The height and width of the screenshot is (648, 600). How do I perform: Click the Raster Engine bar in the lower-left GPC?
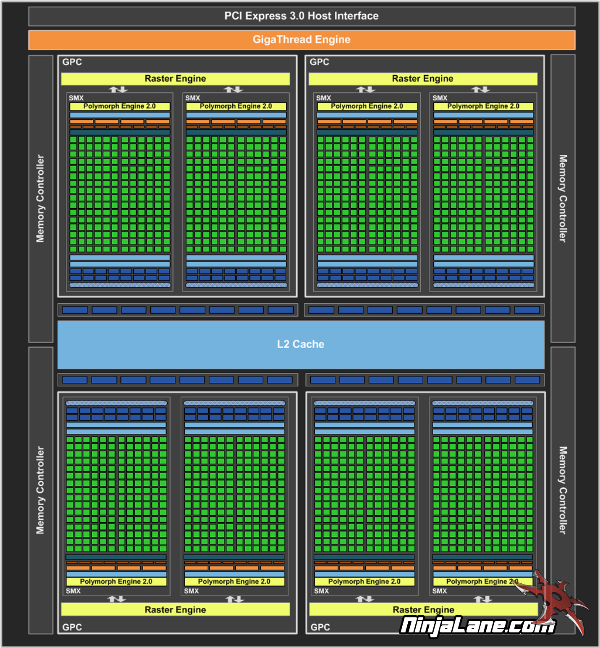coord(175,610)
